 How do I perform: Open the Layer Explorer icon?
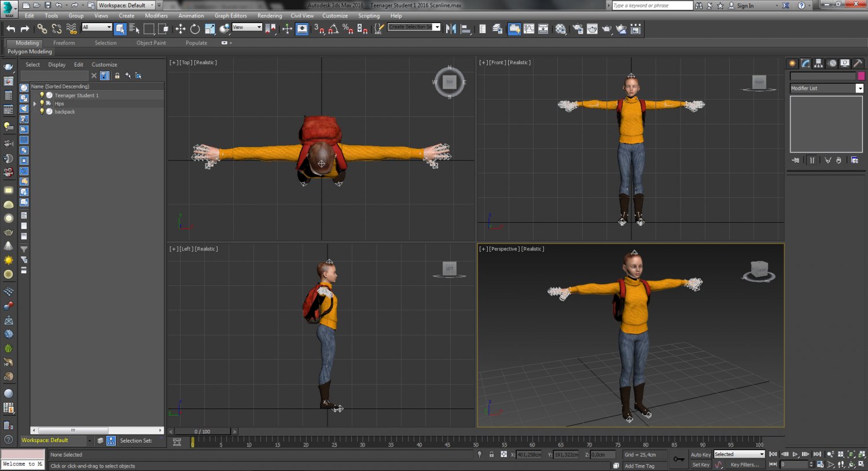point(497,28)
